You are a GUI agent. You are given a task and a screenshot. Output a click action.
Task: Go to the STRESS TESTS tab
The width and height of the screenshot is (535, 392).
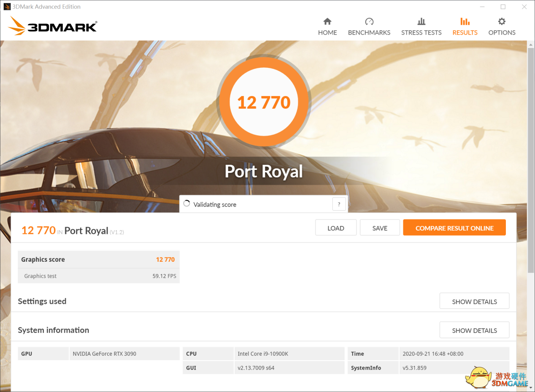pyautogui.click(x=421, y=27)
